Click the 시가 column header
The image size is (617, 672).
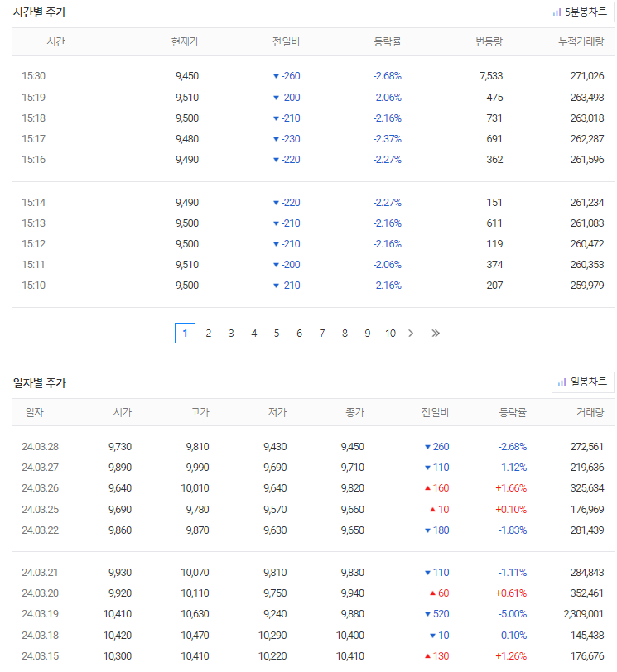pos(123,412)
